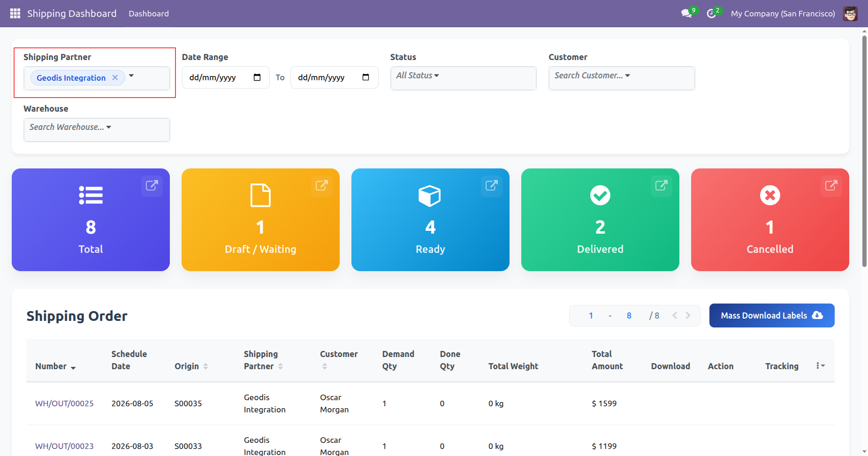This screenshot has width=868, height=456.
Task: Open the Dashboard menu item
Action: (149, 14)
